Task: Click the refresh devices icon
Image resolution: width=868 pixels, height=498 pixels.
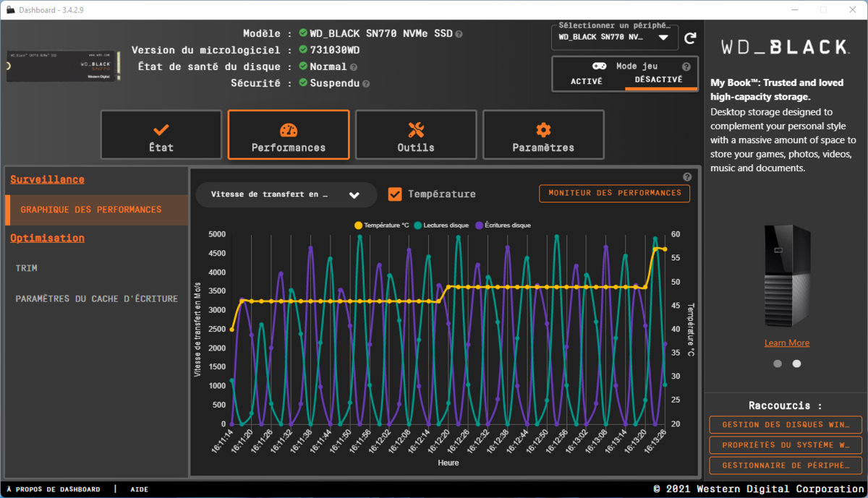Action: pos(691,38)
